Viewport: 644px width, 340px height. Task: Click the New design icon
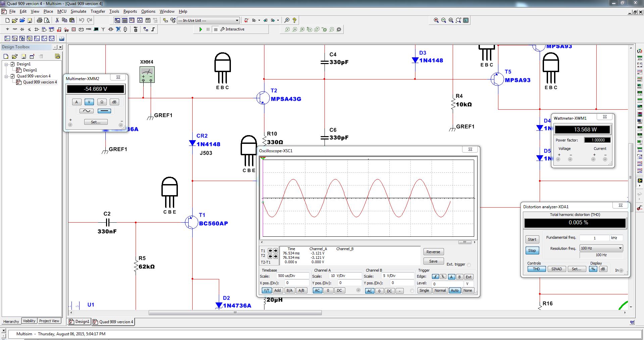(7, 20)
